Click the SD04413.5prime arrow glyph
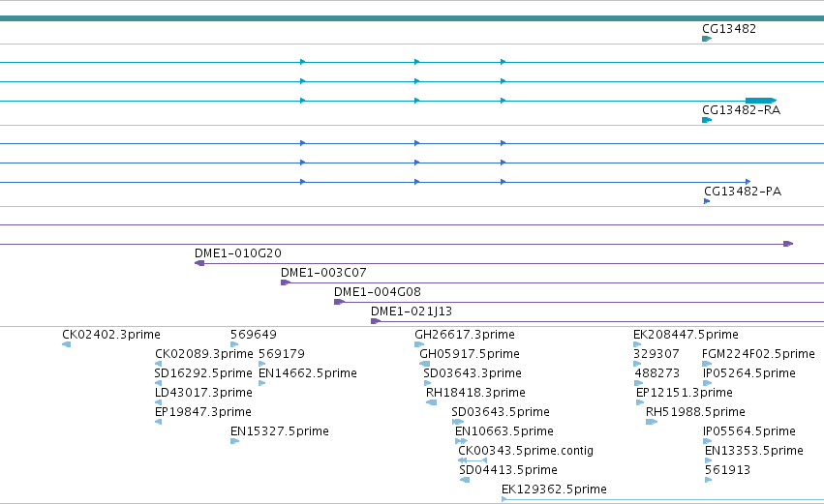Viewport: 824px width, 504px height. 465,481
